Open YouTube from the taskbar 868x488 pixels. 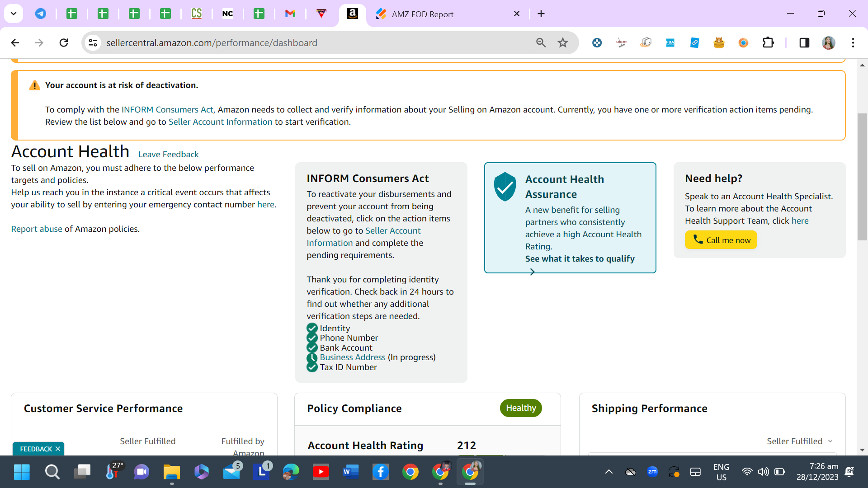[x=321, y=472]
